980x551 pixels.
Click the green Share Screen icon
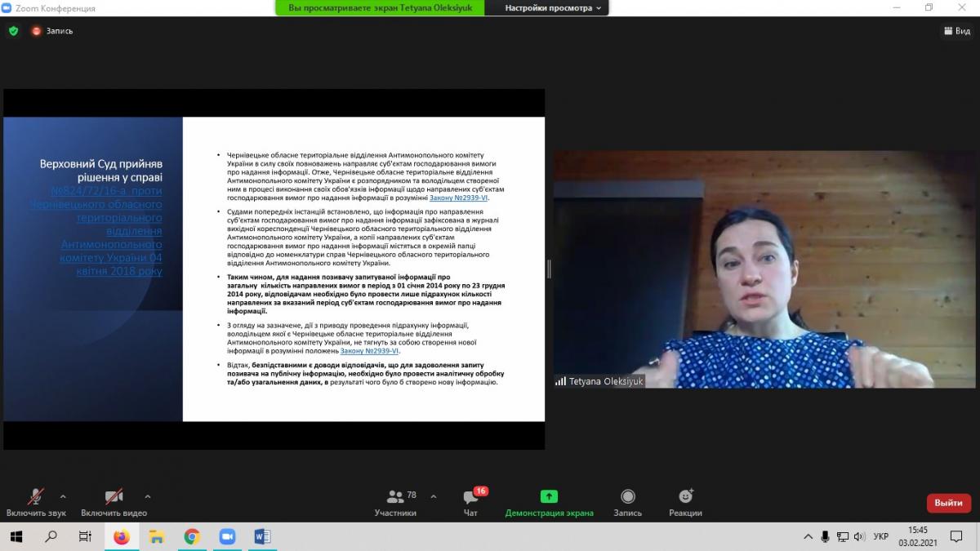pos(549,496)
